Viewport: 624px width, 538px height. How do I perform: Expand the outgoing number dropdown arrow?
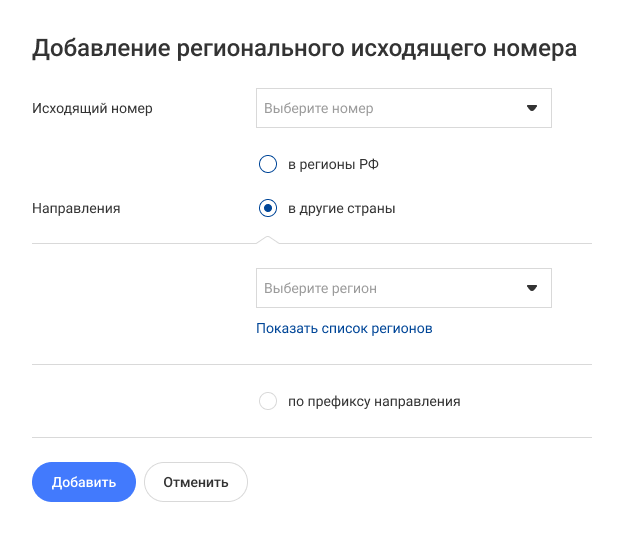(x=532, y=108)
